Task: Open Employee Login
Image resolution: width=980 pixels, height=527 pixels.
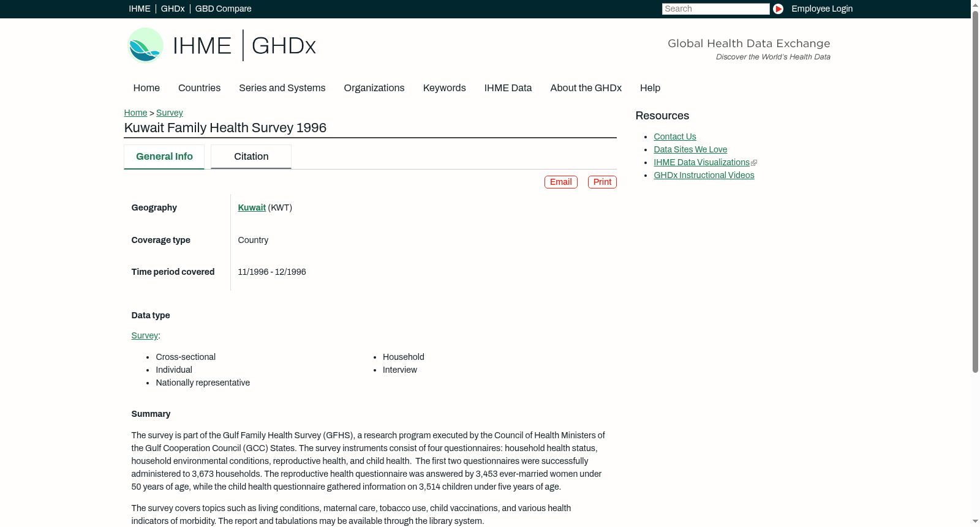Action: [822, 9]
